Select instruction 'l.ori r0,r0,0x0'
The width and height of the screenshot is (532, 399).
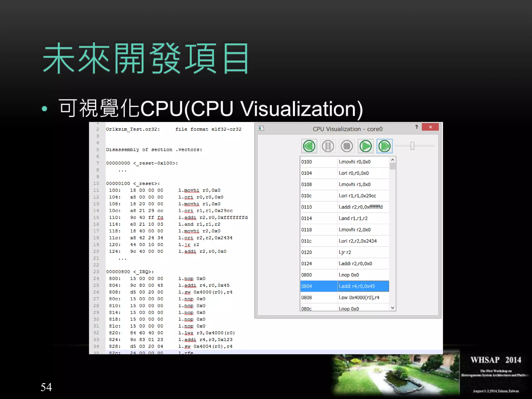point(363,173)
